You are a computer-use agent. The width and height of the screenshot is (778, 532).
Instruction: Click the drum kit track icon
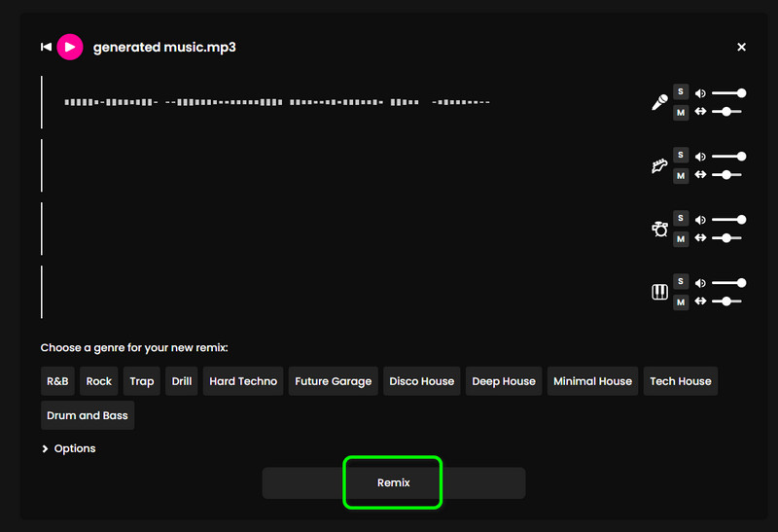point(659,229)
